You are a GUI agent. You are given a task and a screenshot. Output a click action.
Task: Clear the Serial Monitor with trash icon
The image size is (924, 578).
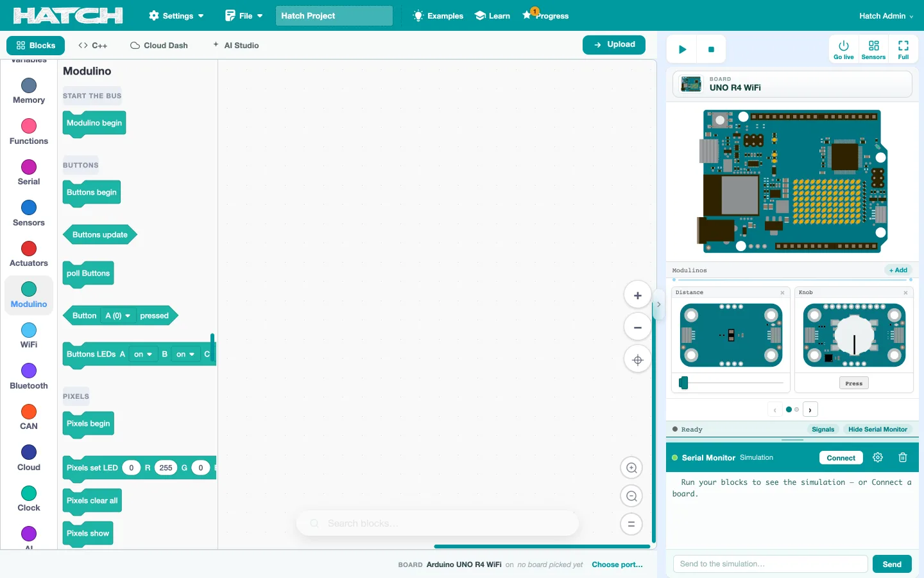(903, 457)
